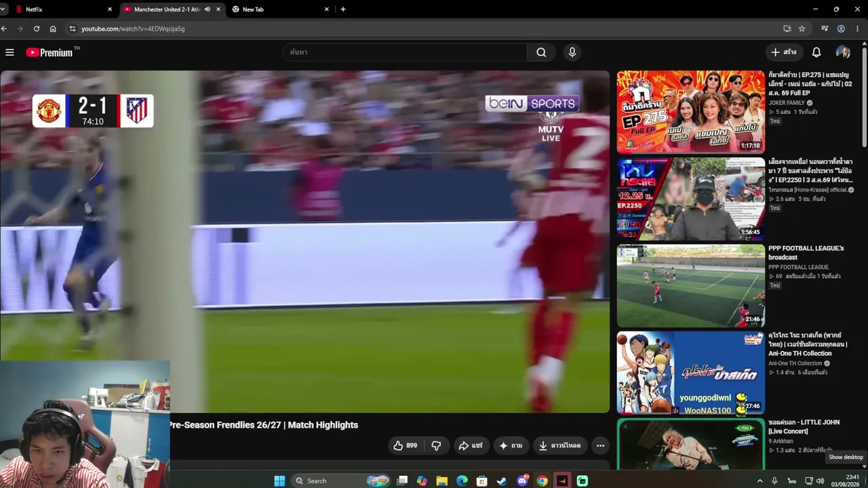Close the Netflix tab
Screen dimensions: 868x488
click(110, 9)
